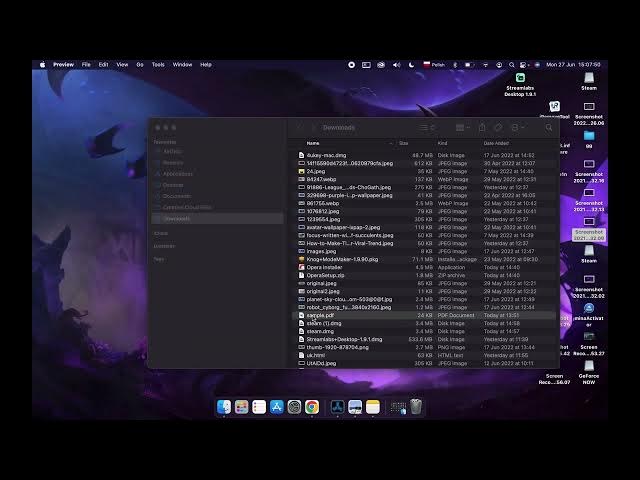Click the battery status icon

[469, 64]
